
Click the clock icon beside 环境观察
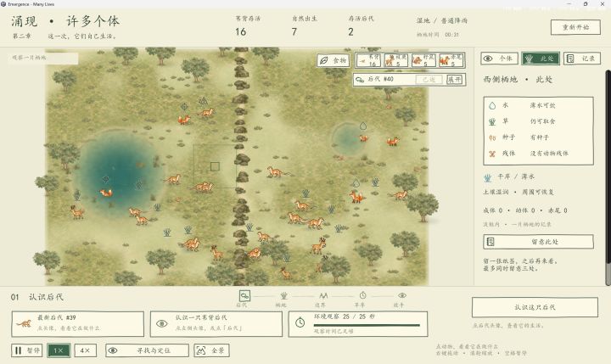[x=300, y=322]
